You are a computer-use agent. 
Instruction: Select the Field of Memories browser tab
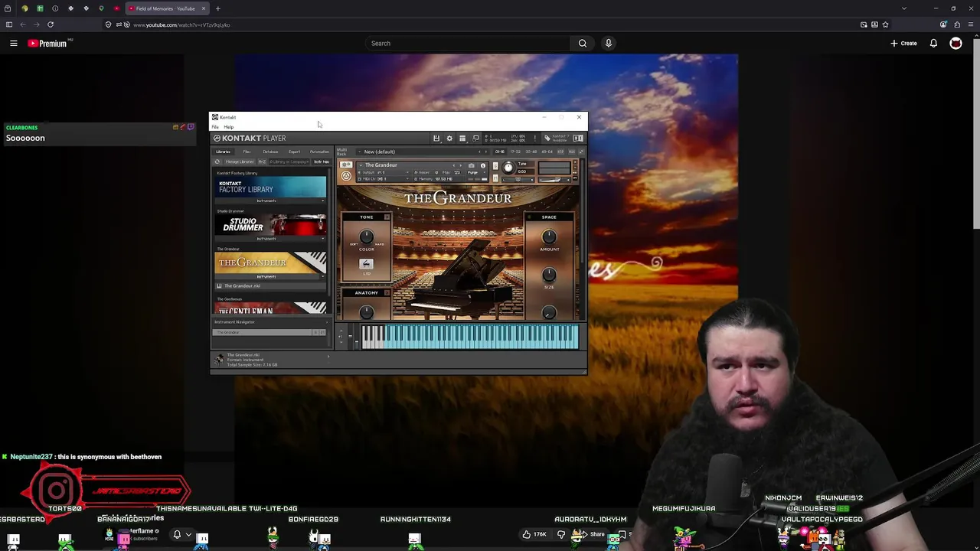point(166,8)
